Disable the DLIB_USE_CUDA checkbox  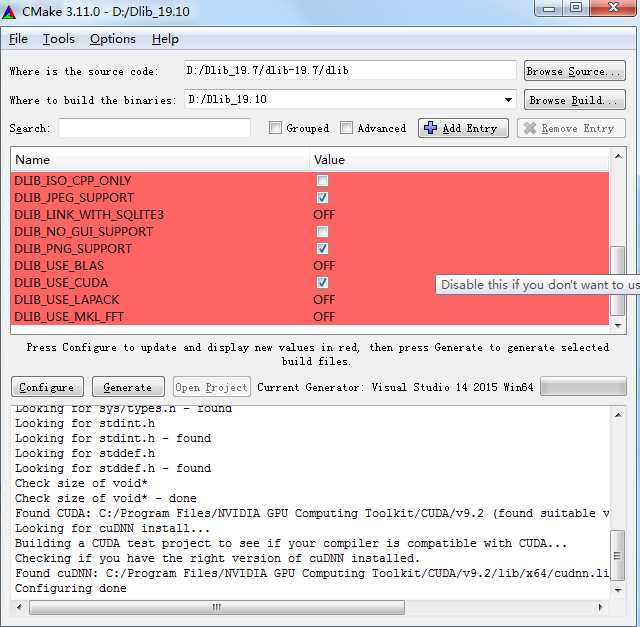pyautogui.click(x=322, y=282)
